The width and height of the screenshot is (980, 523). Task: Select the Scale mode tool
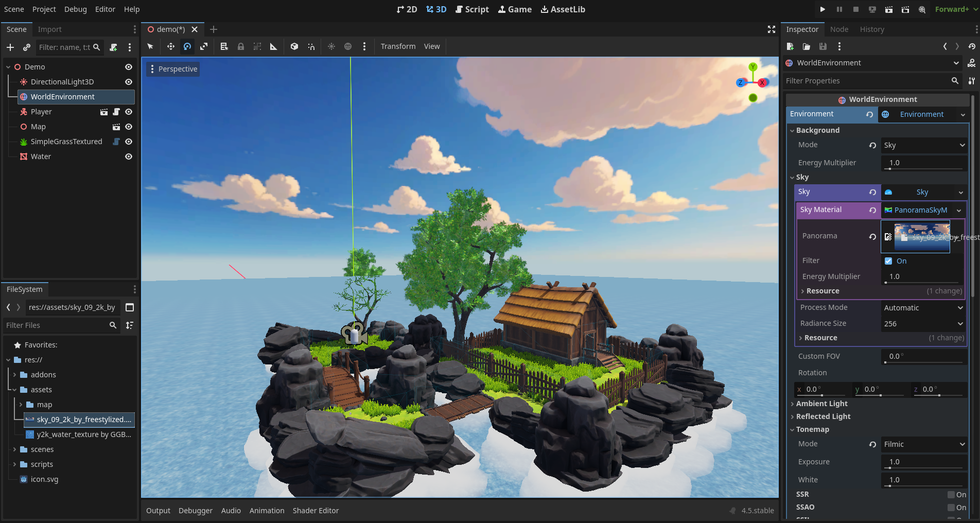[x=204, y=46]
